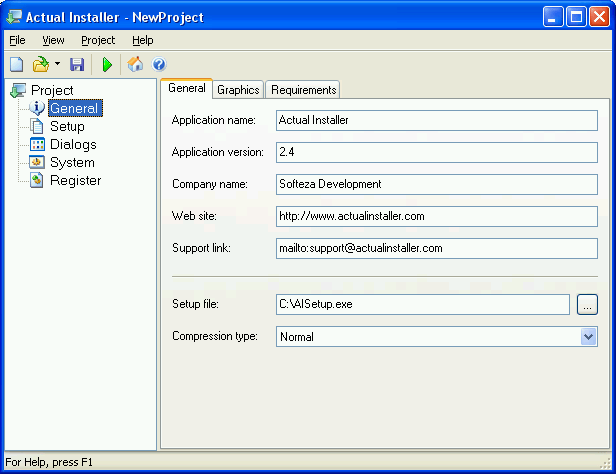Screen dimensions: 616x474
Task: Select the Project tree label
Action: point(52,90)
